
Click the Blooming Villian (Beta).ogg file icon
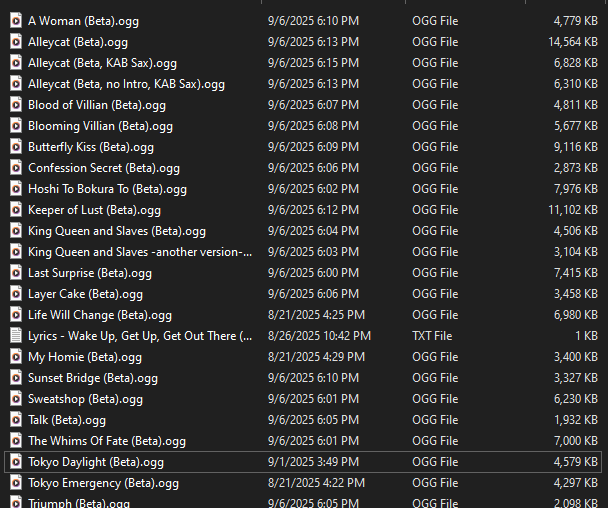(x=16, y=126)
